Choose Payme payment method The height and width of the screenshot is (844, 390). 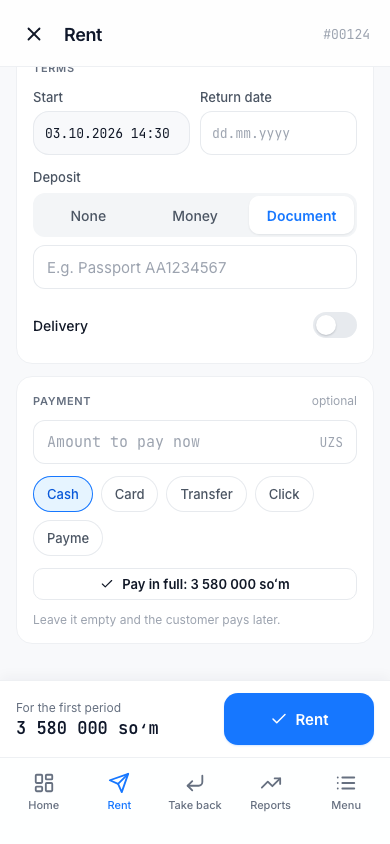pos(68,538)
